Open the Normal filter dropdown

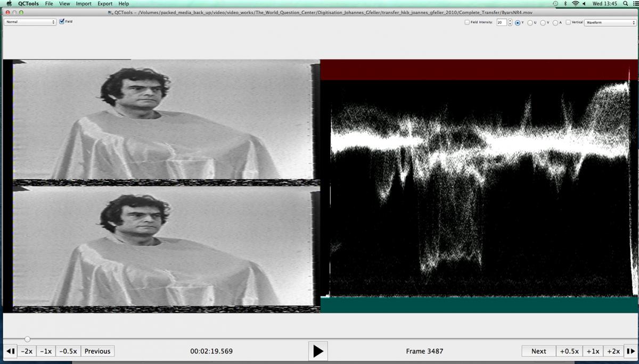[30, 22]
